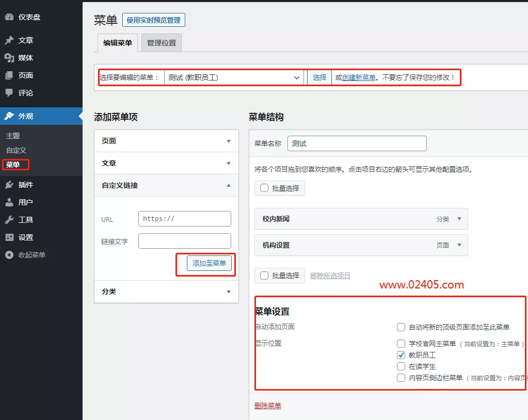528x420 pixels.
Task: Click the Dashboard (仪表盘) gauge icon
Action: pyautogui.click(x=9, y=17)
